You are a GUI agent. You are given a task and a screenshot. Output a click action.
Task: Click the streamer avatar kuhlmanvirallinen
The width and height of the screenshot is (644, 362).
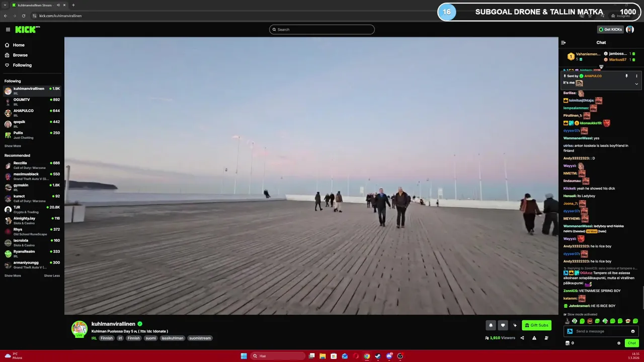[x=79, y=328]
